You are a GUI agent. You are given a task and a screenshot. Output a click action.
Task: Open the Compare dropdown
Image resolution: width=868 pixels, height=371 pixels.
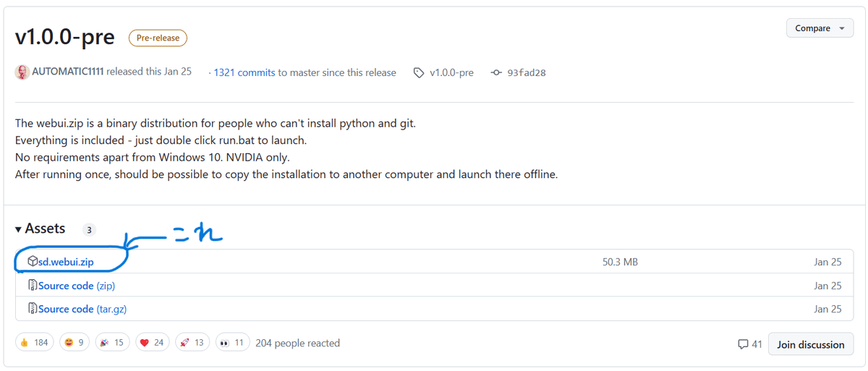pyautogui.click(x=820, y=28)
